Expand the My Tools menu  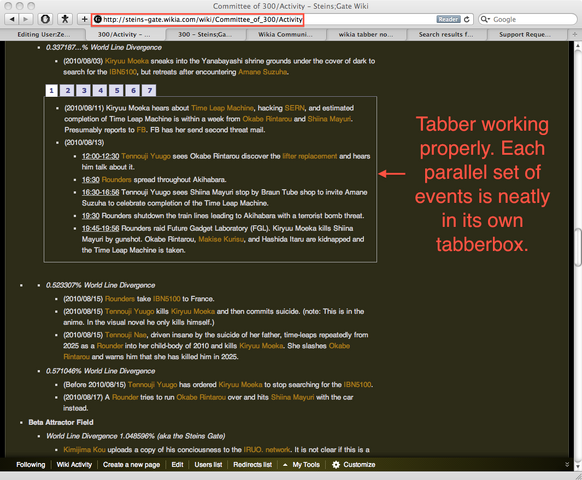301,464
